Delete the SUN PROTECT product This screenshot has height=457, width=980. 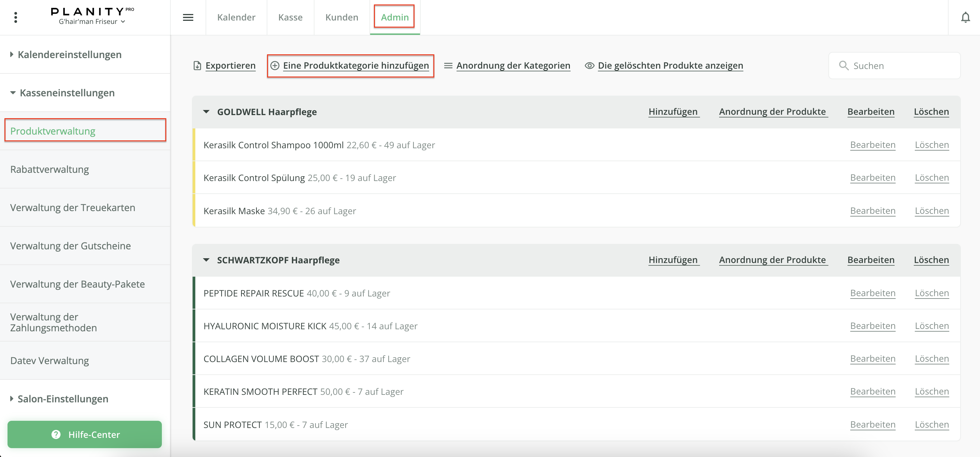931,424
